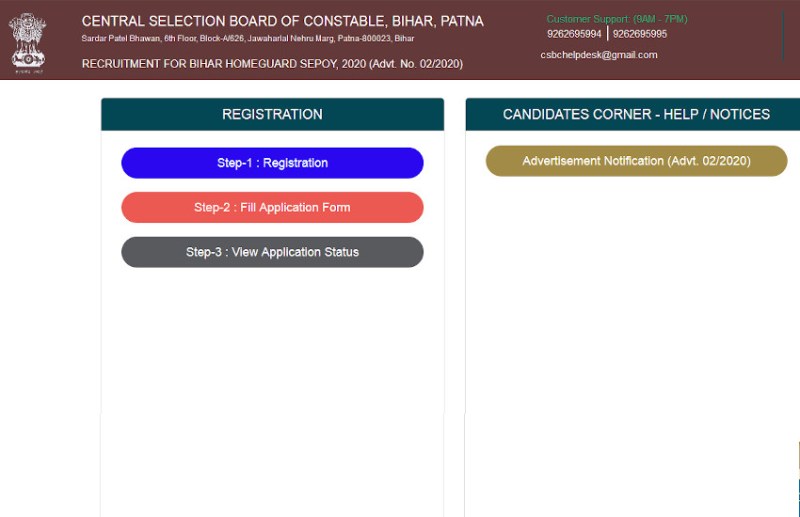Click the Customer Support (9AM - 7PM) label

point(617,19)
